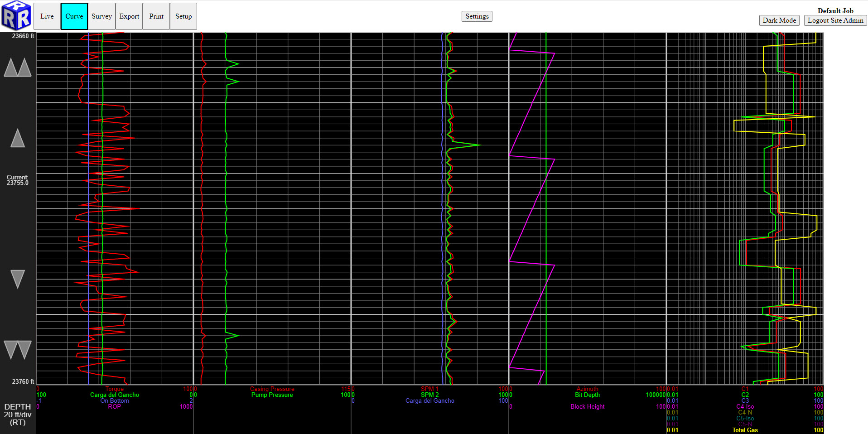The width and height of the screenshot is (868, 434).
Task: Click the DEPTH 20 ft/div (RT) label
Action: [x=18, y=415]
